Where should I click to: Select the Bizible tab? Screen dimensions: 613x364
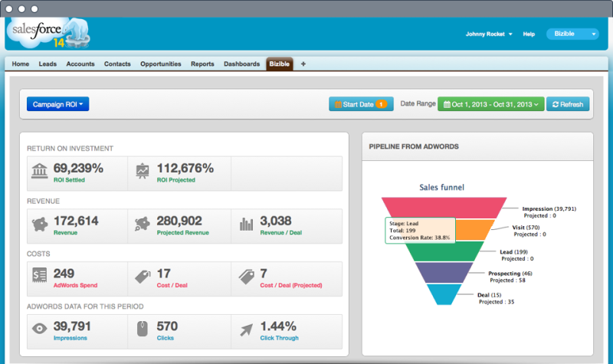click(280, 64)
